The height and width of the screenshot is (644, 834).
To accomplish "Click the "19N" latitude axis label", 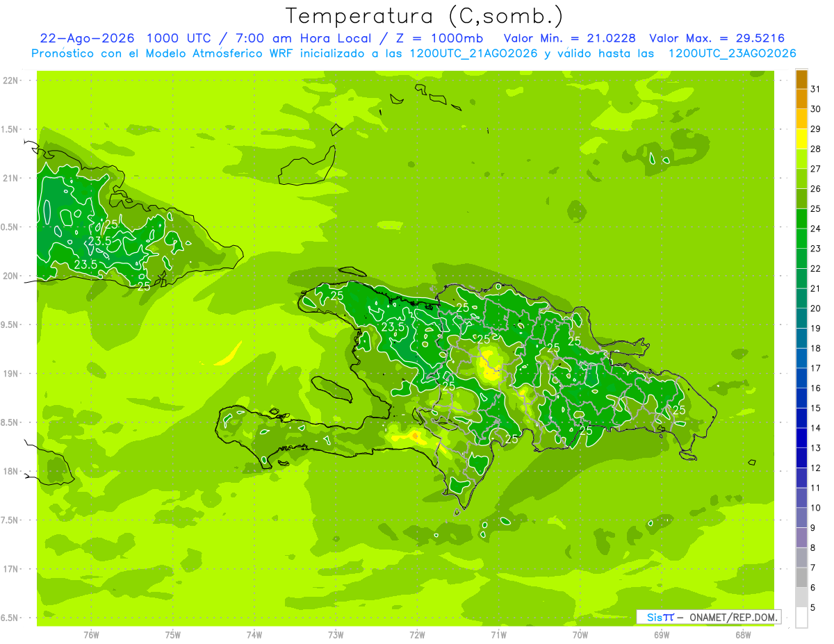I will 10,374.
